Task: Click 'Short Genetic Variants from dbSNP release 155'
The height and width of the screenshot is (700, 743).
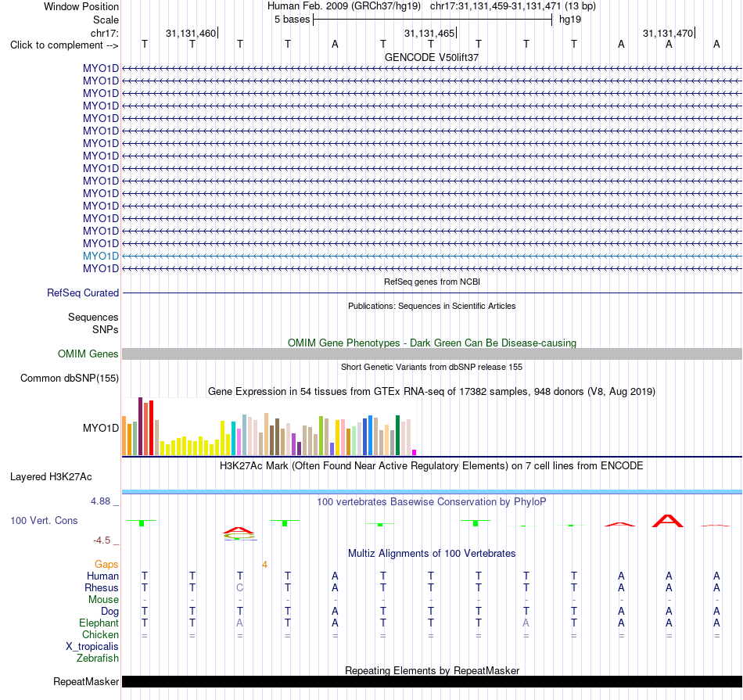Action: tap(432, 367)
